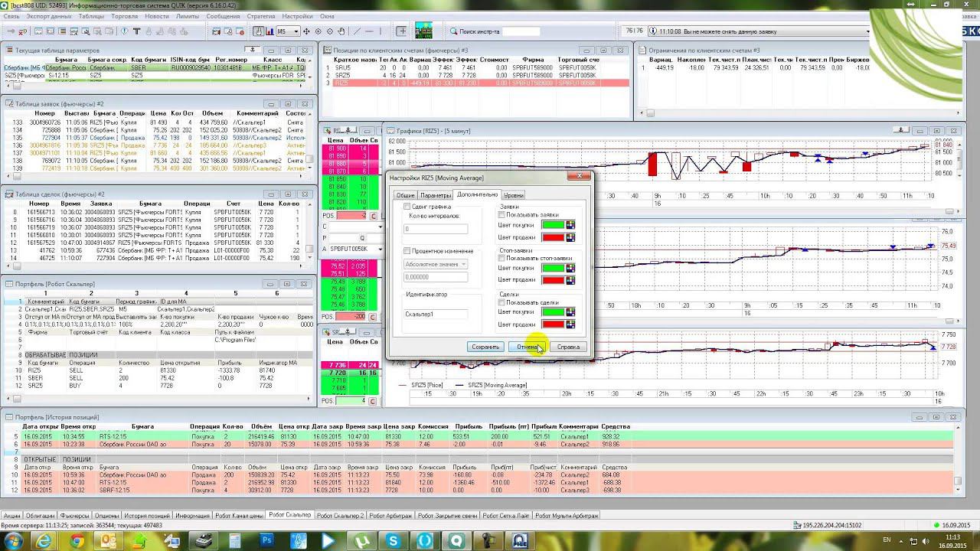Image resolution: width=980 pixels, height=551 pixels.
Task: Open Google Chrome from the taskbar
Action: (x=77, y=540)
